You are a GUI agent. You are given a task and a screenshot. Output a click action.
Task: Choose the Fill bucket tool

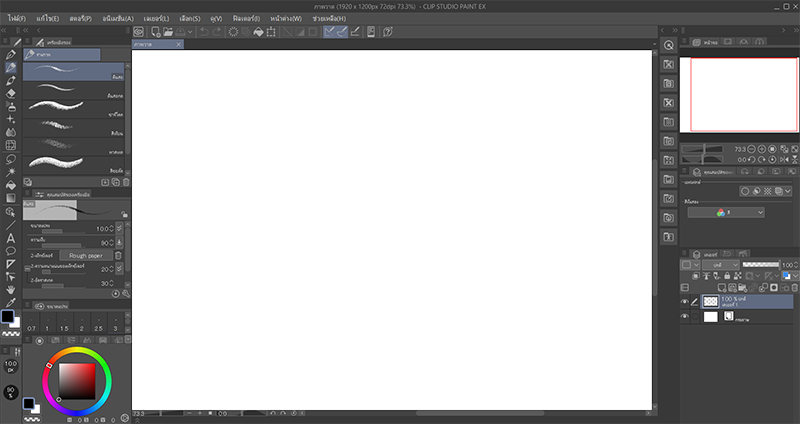point(11,185)
